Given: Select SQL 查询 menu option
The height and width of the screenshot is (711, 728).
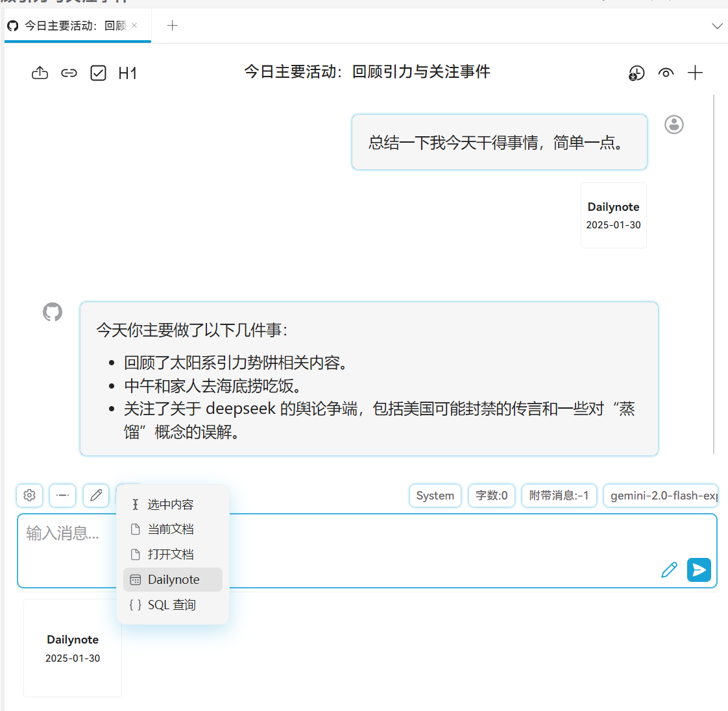Looking at the screenshot, I should [x=171, y=605].
